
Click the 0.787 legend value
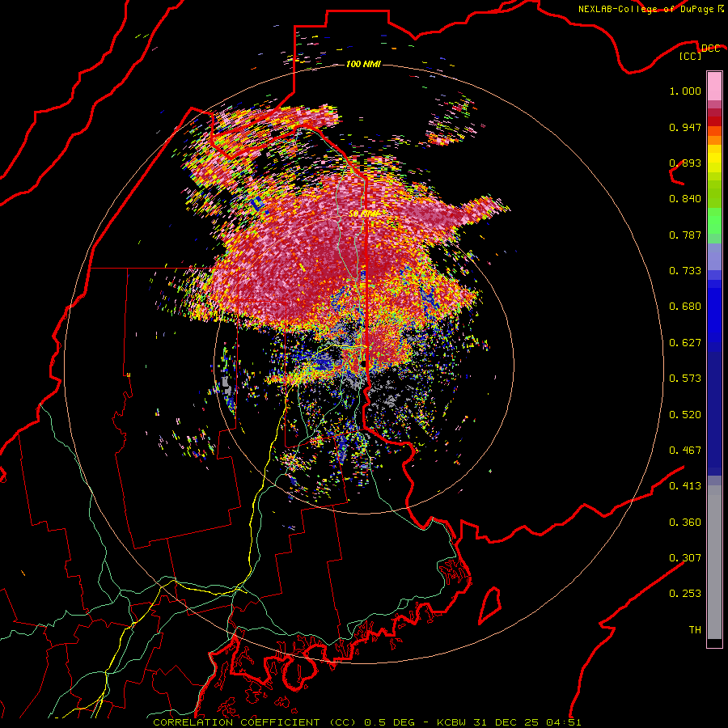pos(685,235)
